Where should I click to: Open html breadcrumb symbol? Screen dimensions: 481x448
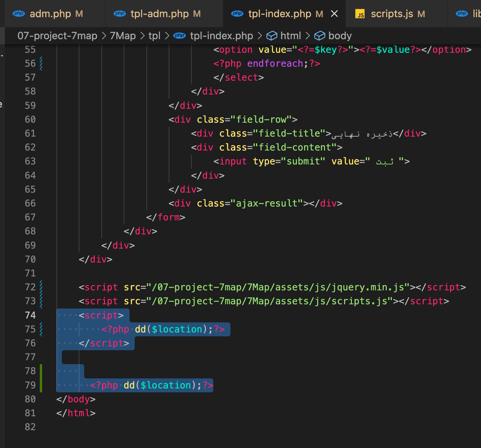click(x=291, y=36)
